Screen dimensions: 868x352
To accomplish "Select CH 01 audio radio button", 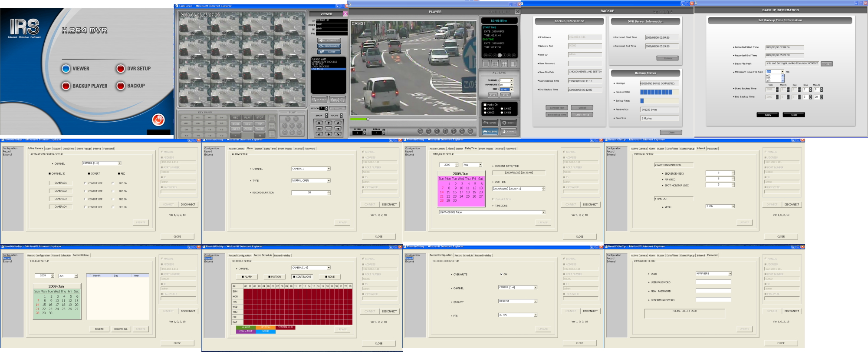I will 485,109.
